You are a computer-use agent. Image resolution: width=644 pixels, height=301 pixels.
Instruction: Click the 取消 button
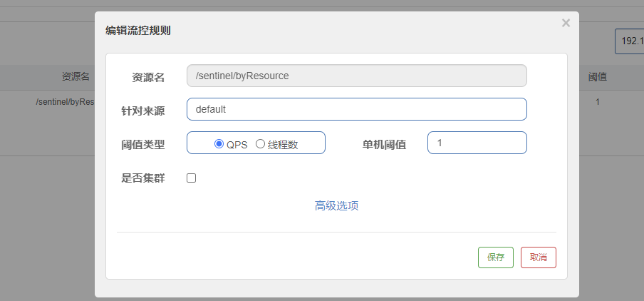pos(539,257)
